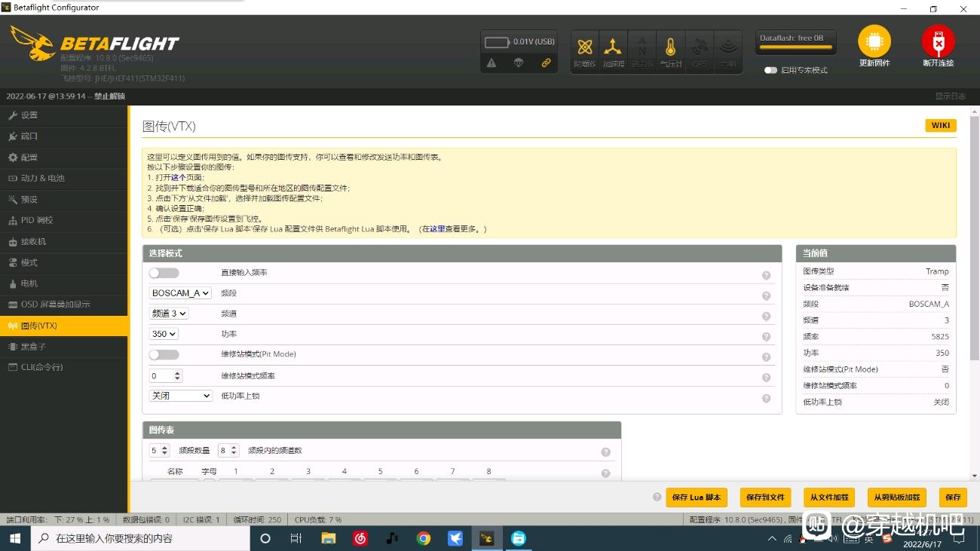Open the 动力 & 电池 tab
Image resolution: width=980 pixels, height=551 pixels.
click(x=64, y=179)
